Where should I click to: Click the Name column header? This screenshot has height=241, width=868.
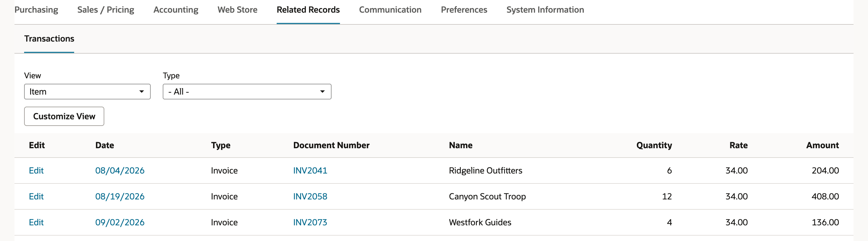461,145
